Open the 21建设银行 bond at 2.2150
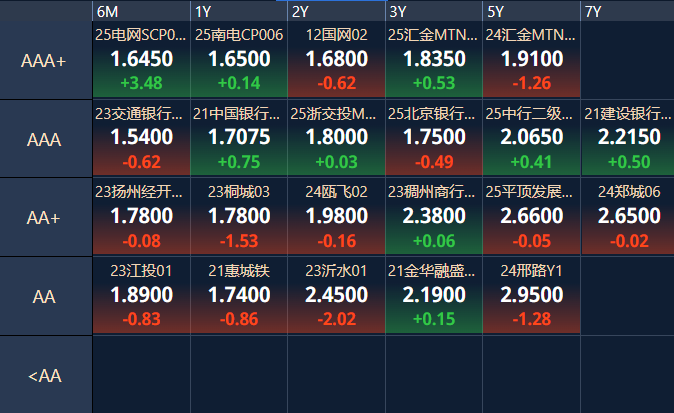This screenshot has height=413, width=674. 629,139
